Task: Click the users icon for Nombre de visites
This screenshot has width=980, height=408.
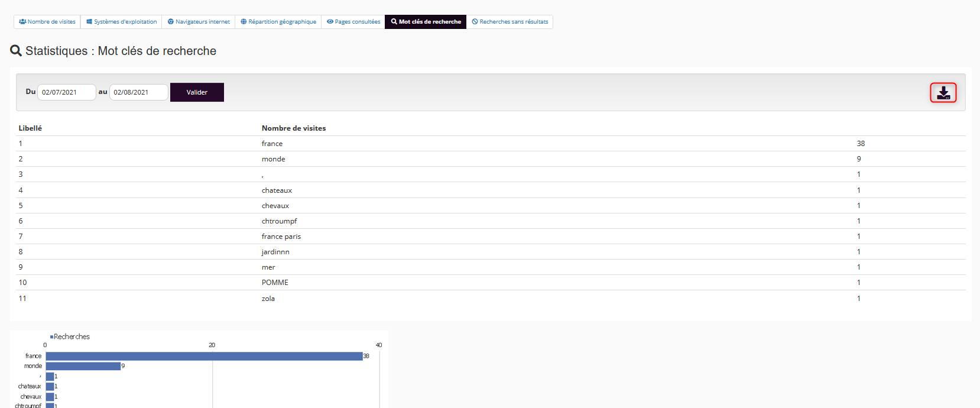Action: point(22,22)
